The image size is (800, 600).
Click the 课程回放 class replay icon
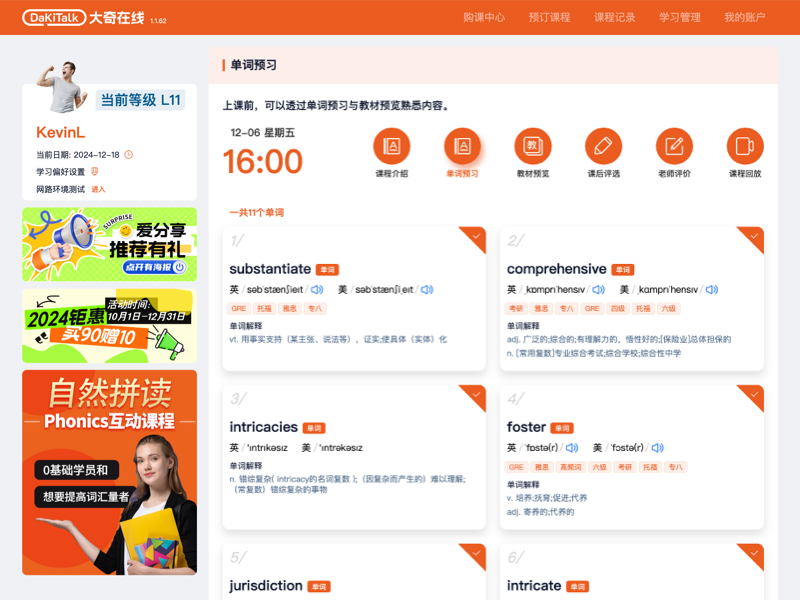pos(744,149)
